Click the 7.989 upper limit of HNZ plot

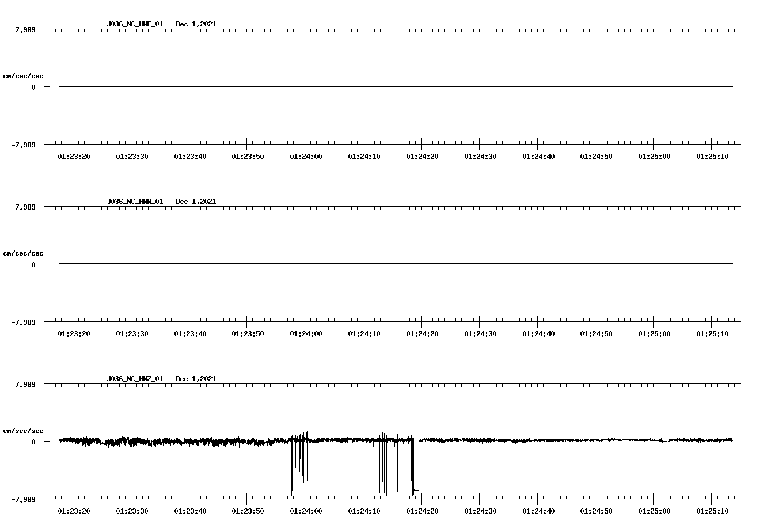tap(25, 384)
